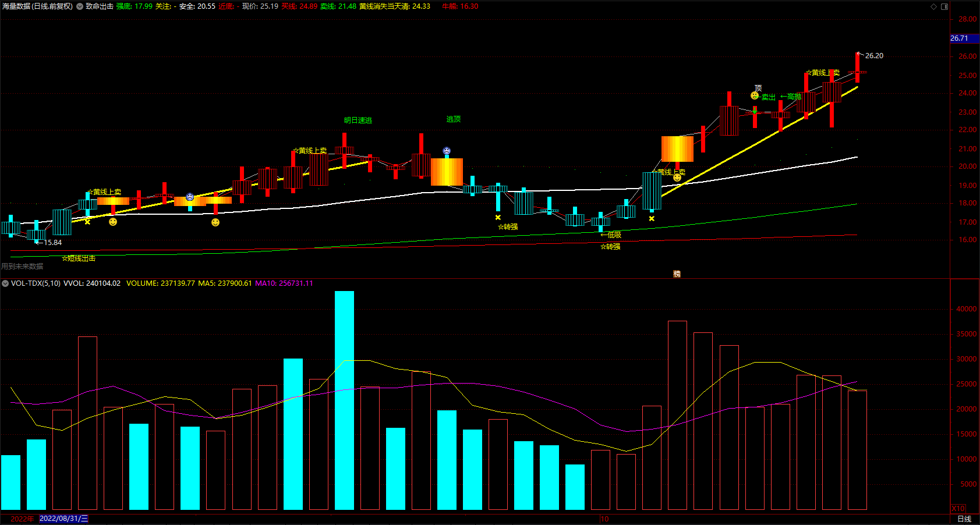980x525 pixels.
Task: Click the 强底: 17.99 value
Action: tap(134, 6)
